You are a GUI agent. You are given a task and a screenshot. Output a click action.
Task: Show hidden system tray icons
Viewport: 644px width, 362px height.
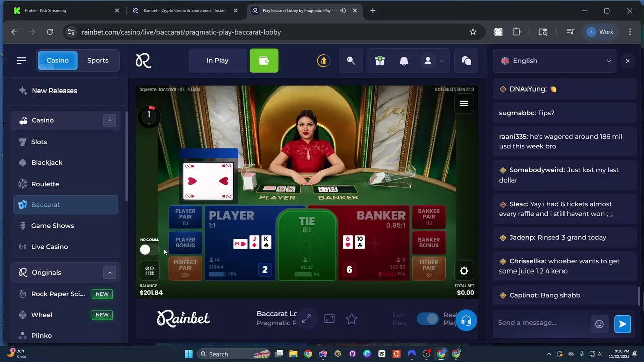549,354
